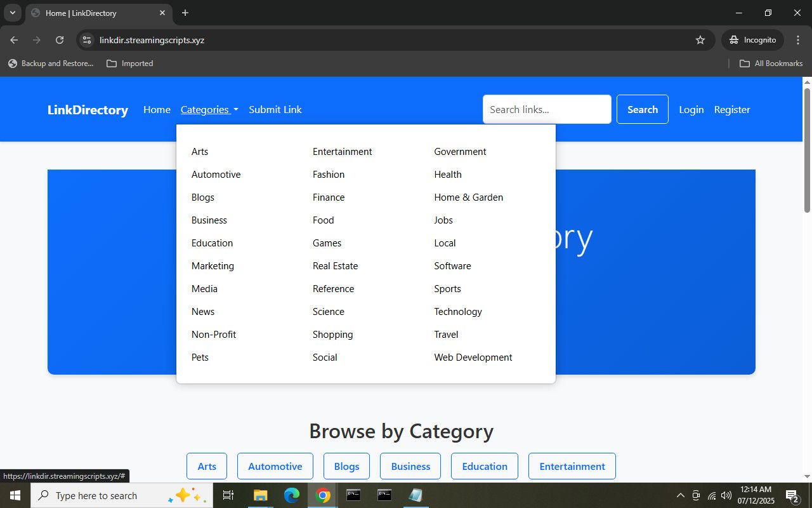Image resolution: width=812 pixels, height=508 pixels.
Task: Open the Chrome three-dot menu
Action: tap(798, 40)
